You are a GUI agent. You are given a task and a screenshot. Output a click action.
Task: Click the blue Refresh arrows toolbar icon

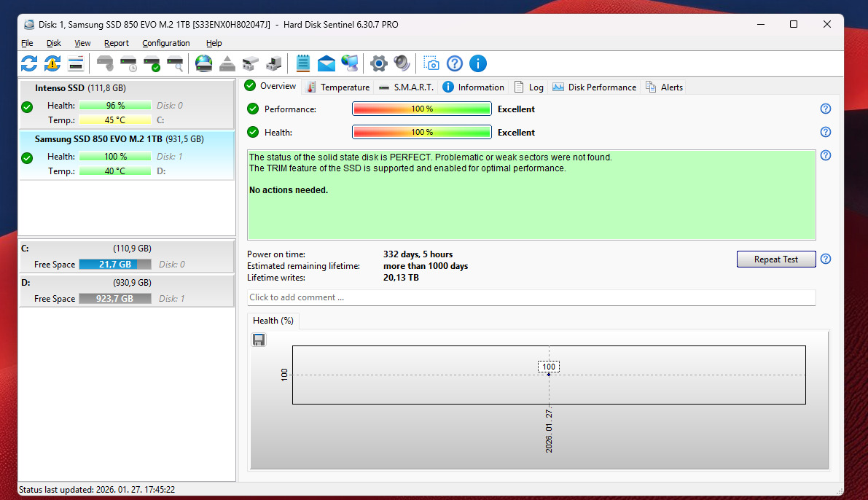coord(29,63)
